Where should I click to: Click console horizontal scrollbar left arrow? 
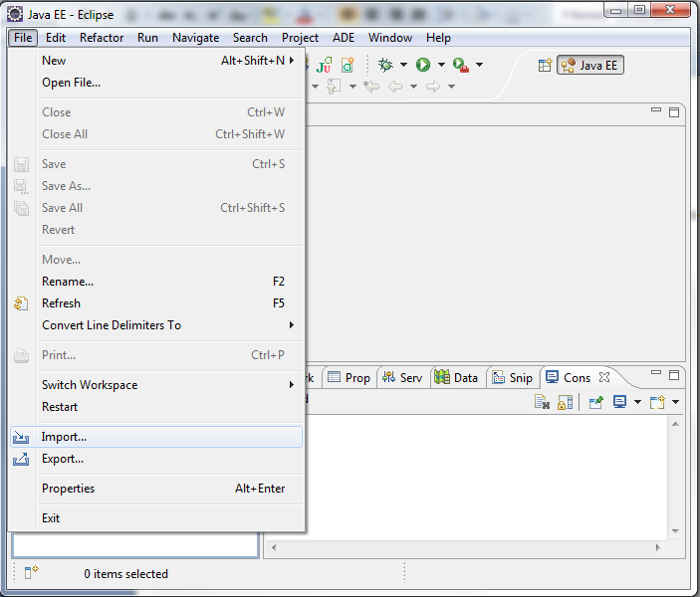tap(274, 547)
